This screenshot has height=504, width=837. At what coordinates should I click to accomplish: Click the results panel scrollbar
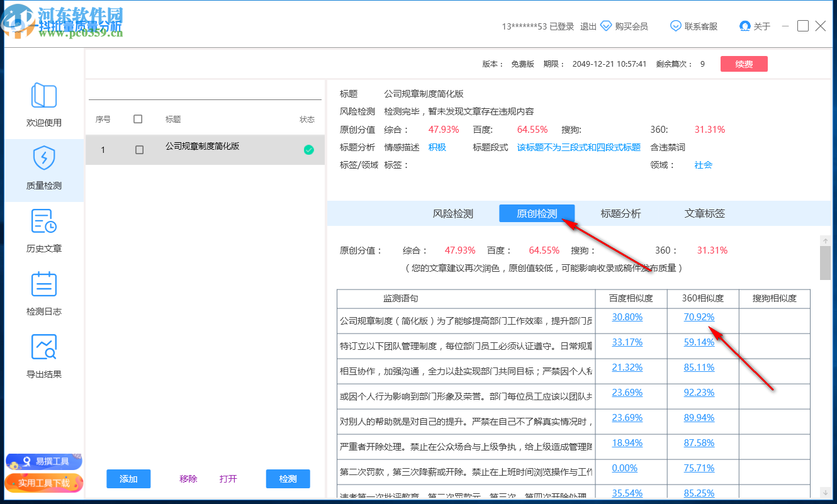(826, 264)
